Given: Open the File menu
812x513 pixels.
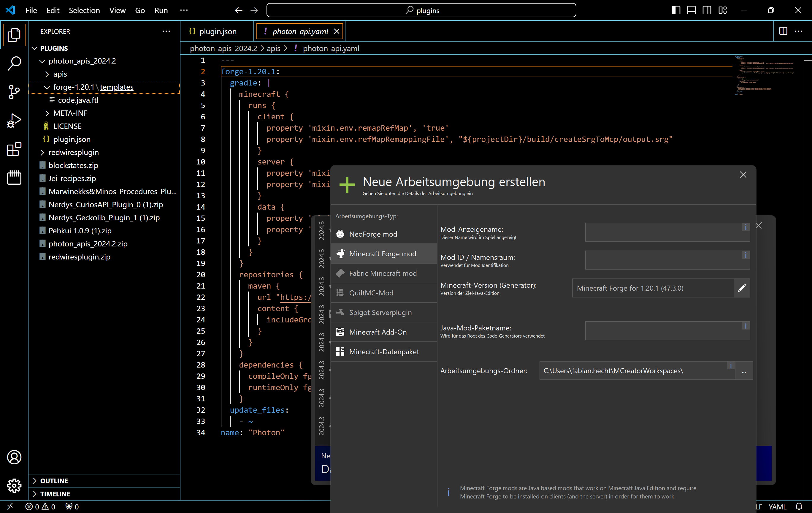Looking at the screenshot, I should click(x=31, y=10).
